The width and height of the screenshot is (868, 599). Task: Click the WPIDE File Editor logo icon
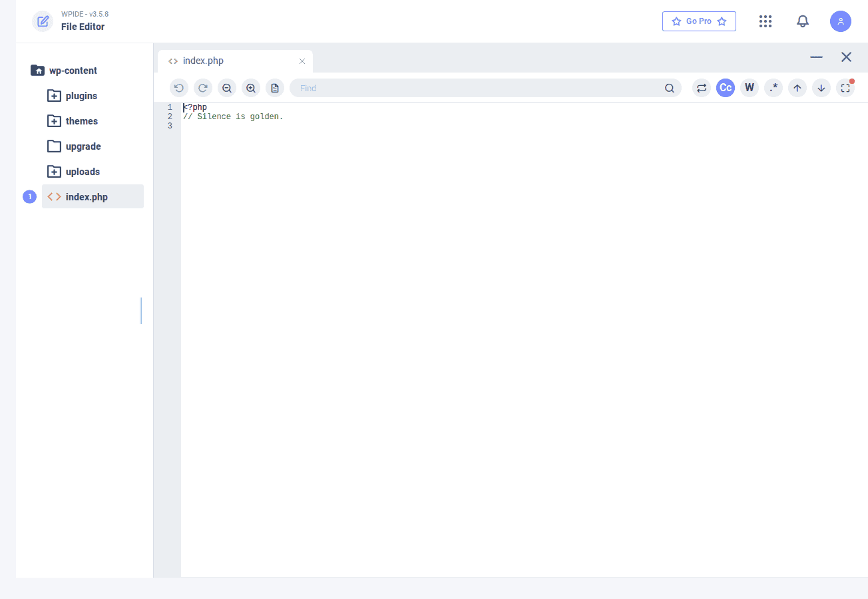(43, 21)
